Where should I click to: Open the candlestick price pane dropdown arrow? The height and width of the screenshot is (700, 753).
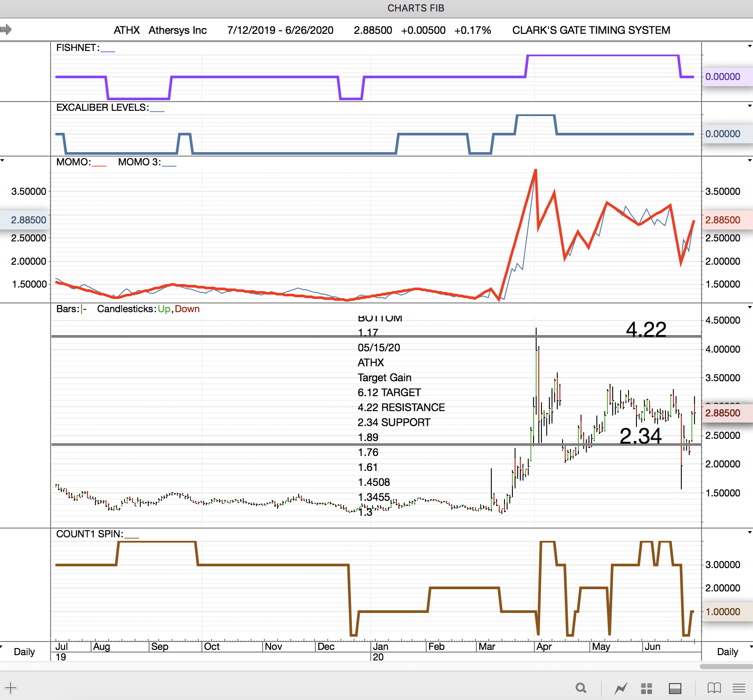point(749,307)
